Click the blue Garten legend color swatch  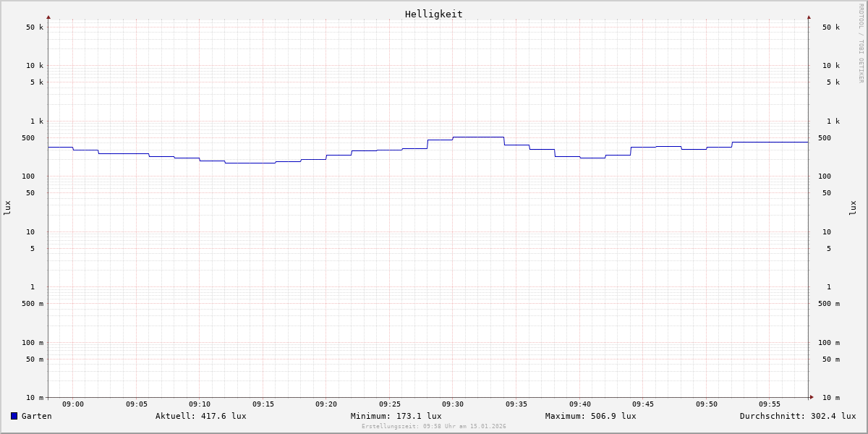[14, 416]
